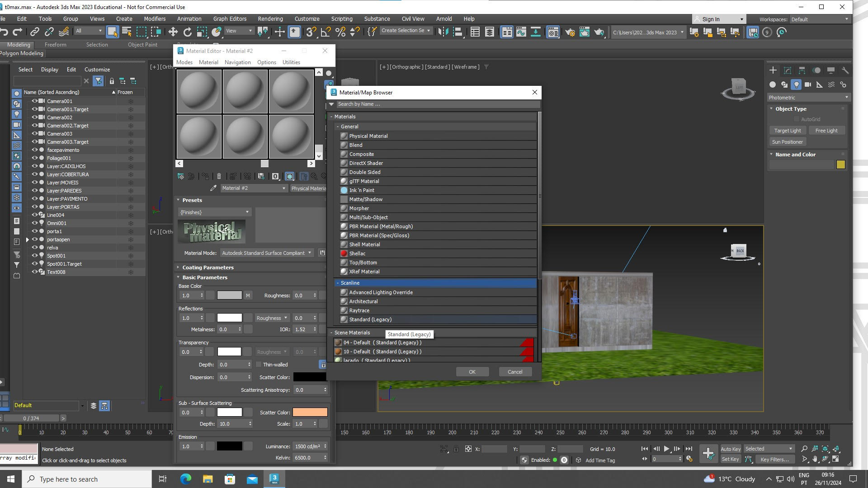
Task: Open File Explorer from the taskbar
Action: (x=208, y=479)
